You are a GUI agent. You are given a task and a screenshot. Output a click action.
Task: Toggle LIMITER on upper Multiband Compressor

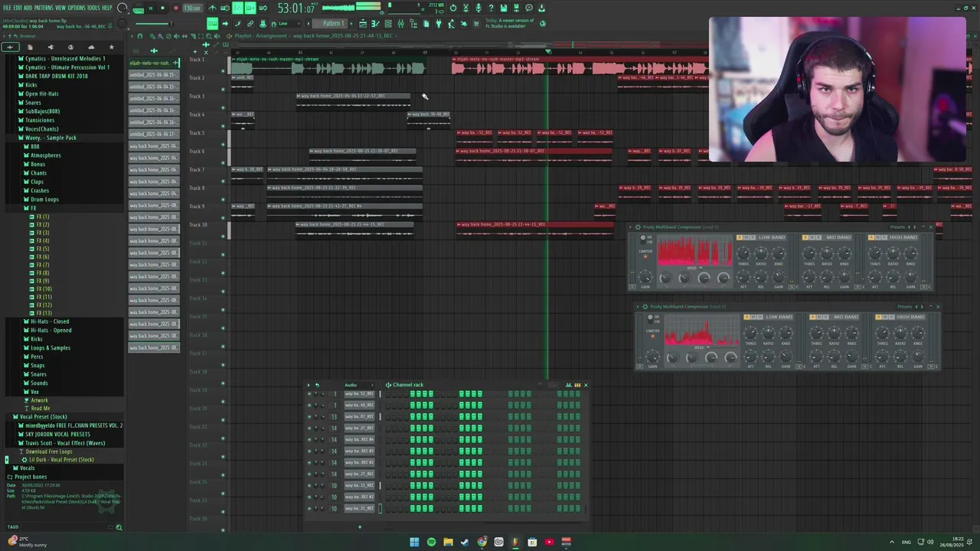pyautogui.click(x=645, y=256)
